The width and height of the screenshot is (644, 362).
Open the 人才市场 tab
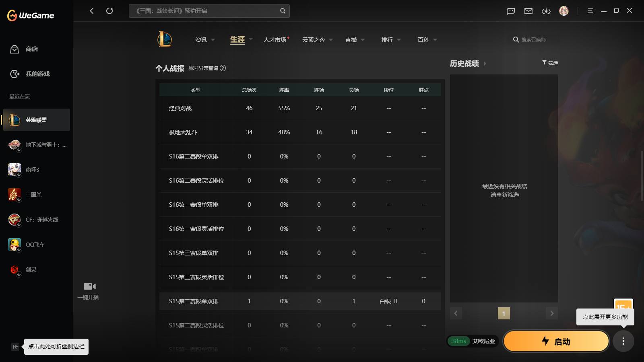click(x=275, y=40)
